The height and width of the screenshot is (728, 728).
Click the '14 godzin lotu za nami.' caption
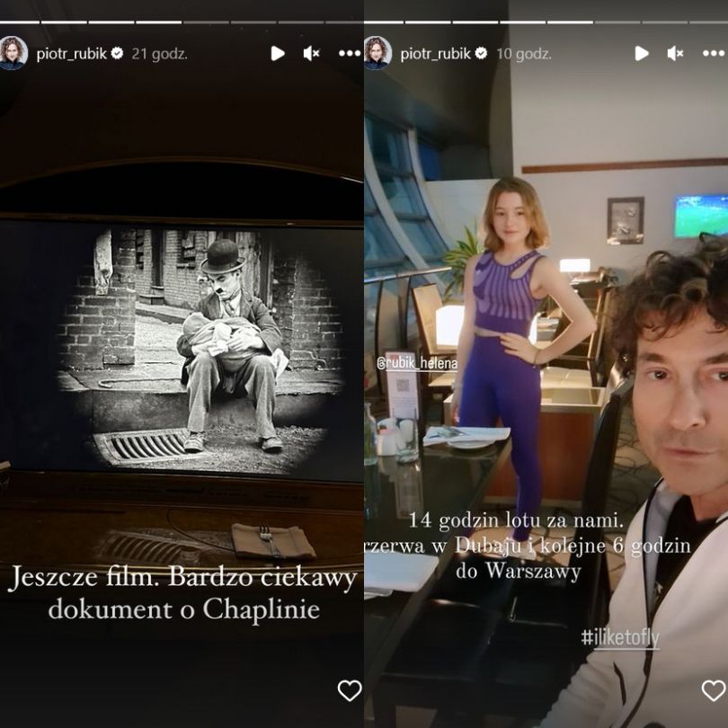click(516, 520)
